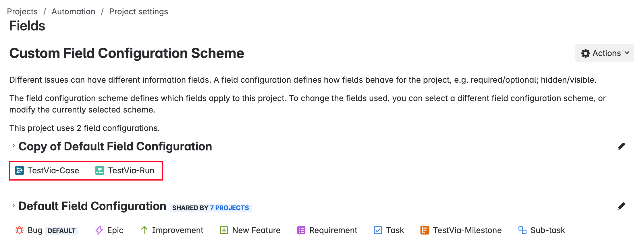Click the green Improvement arrow icon
The image size is (644, 252).
(144, 230)
